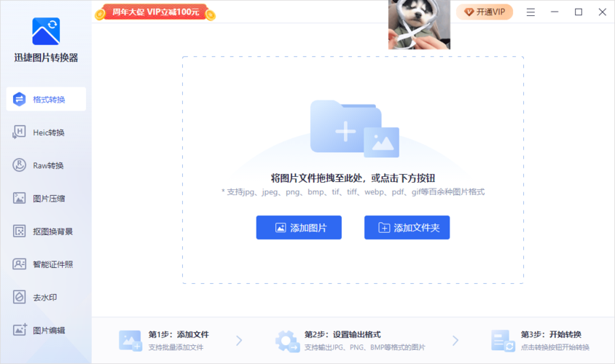
Task: Click the 添加图片 button
Action: pos(299,227)
